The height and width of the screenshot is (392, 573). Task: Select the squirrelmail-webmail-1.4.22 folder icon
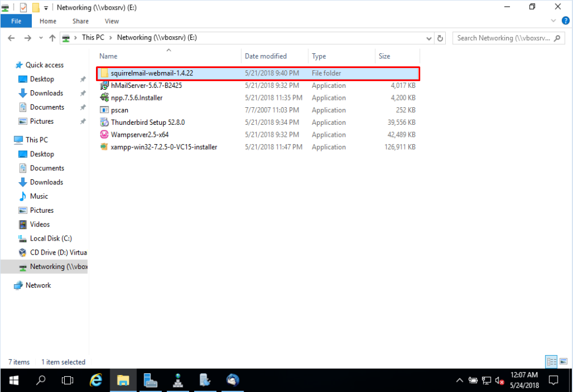[104, 73]
